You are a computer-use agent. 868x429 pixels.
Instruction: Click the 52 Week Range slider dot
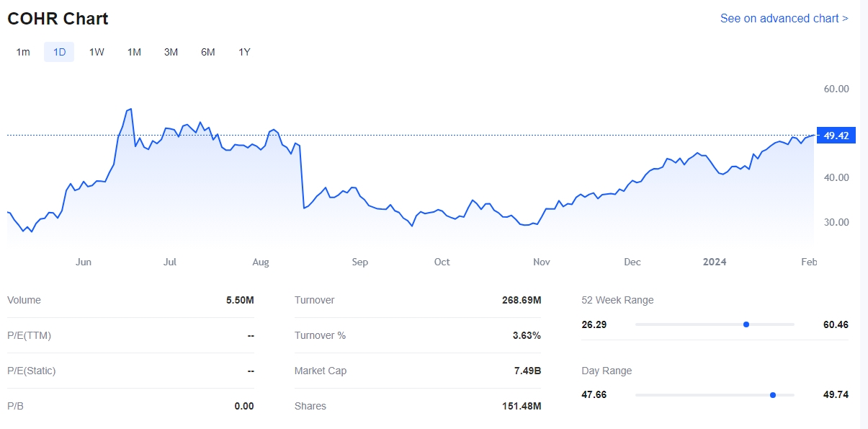[746, 324]
